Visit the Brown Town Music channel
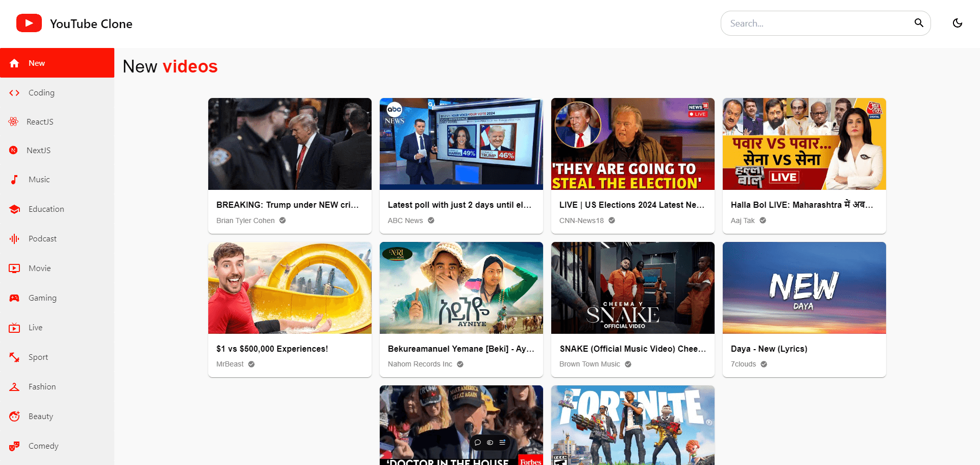 590,364
